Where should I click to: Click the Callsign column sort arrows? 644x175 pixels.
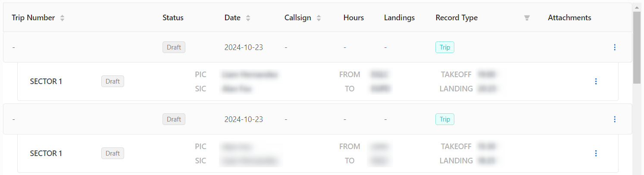point(319,18)
